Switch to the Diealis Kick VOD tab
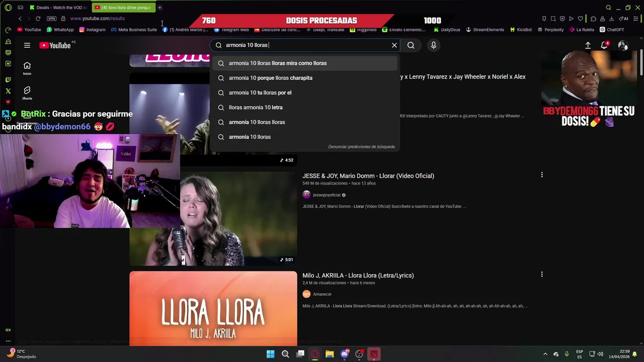This screenshot has width=644, height=362. point(58,8)
